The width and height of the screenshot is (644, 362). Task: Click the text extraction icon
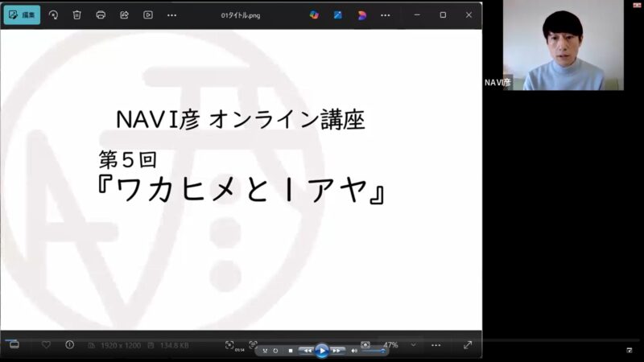(x=253, y=344)
